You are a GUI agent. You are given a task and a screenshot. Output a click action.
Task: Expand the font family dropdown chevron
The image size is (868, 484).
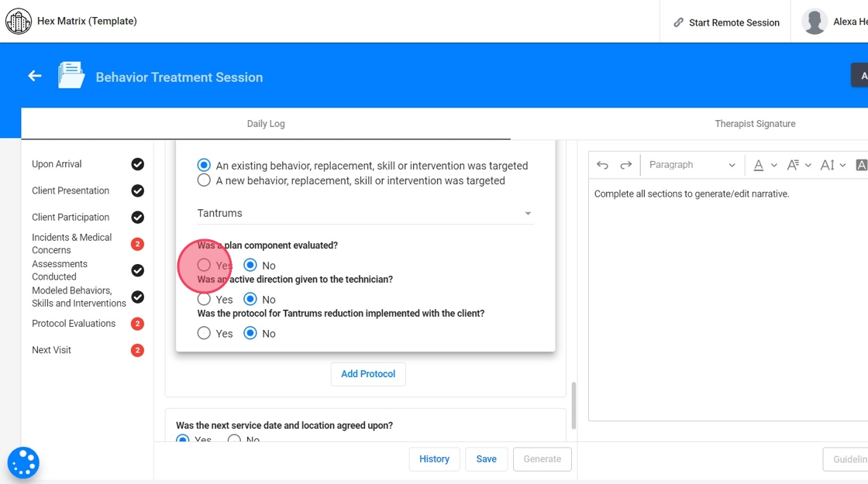coord(808,166)
